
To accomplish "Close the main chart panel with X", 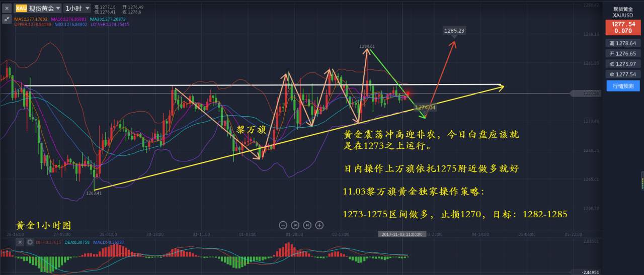I will 7,9.
